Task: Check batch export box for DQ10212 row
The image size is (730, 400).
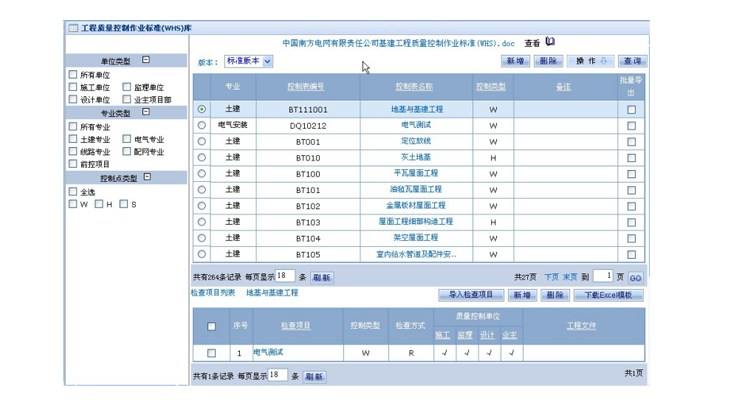Action: pyautogui.click(x=631, y=126)
